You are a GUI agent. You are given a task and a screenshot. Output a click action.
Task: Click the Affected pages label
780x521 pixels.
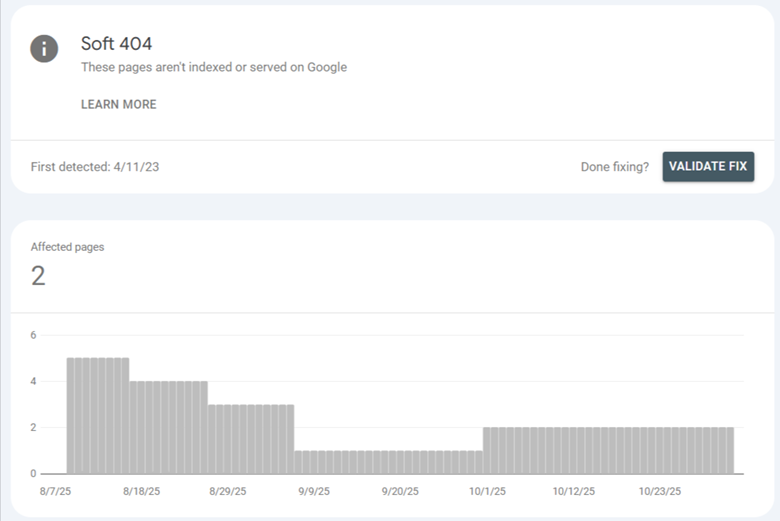coord(67,247)
